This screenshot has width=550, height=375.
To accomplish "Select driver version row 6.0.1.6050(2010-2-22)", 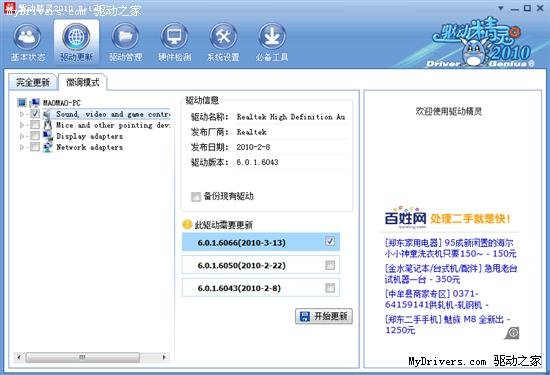I will pos(261,265).
